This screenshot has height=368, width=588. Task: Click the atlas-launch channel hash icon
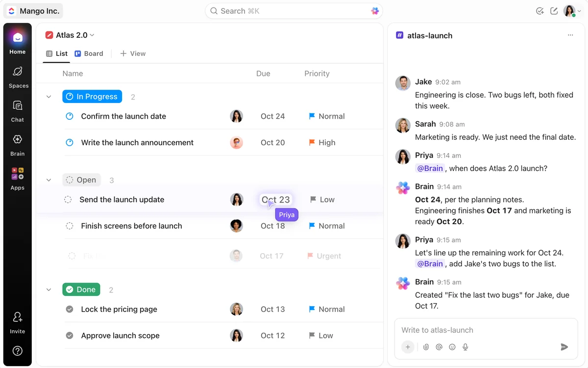pyautogui.click(x=400, y=35)
